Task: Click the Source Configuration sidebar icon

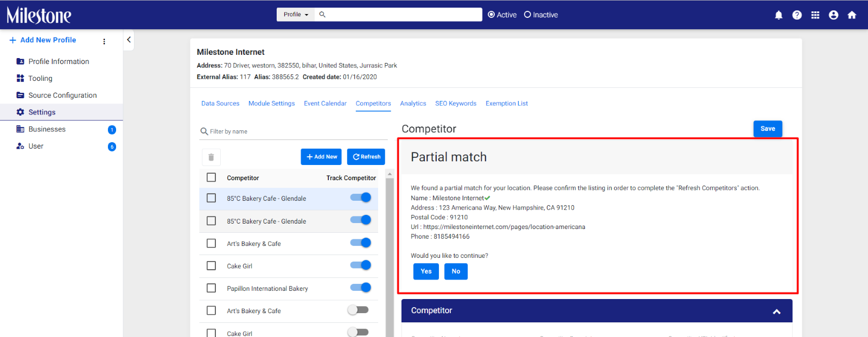Action: (x=20, y=95)
